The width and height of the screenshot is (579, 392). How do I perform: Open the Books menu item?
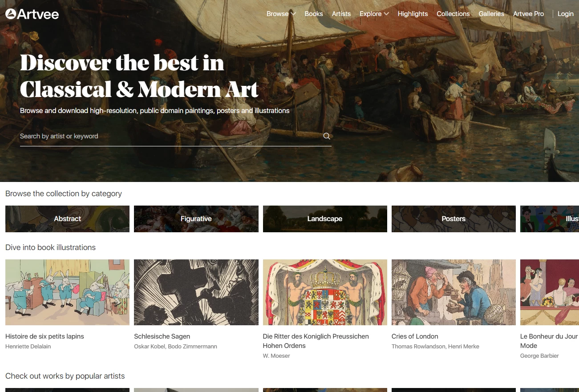314,14
